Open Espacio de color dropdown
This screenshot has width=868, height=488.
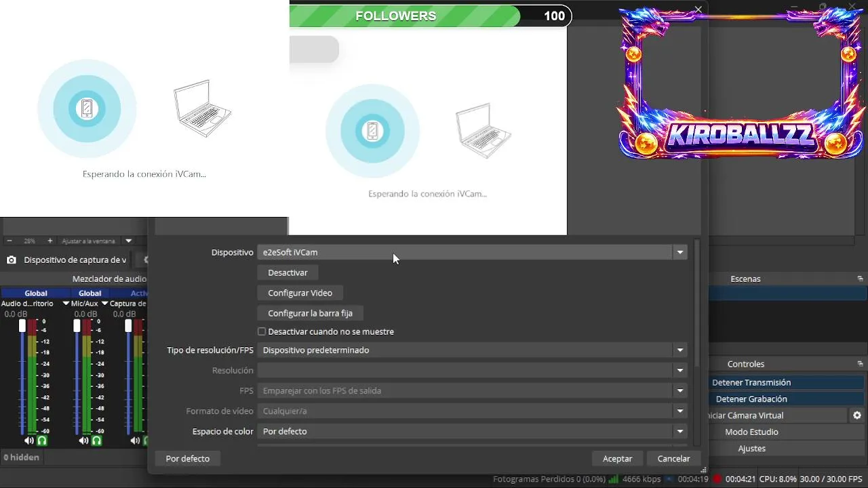tap(472, 431)
